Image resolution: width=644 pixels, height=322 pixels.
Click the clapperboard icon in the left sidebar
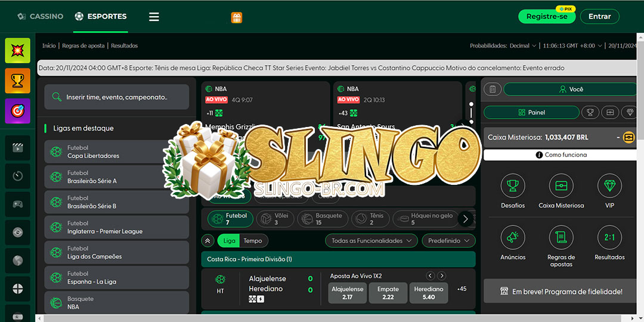(18, 148)
